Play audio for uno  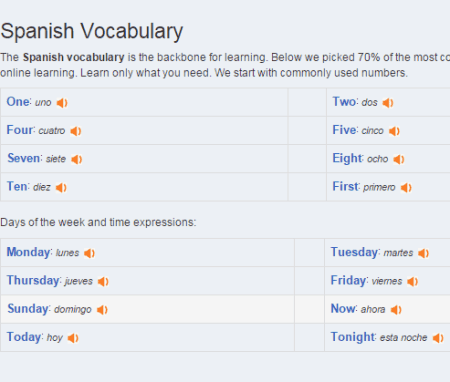coord(62,103)
